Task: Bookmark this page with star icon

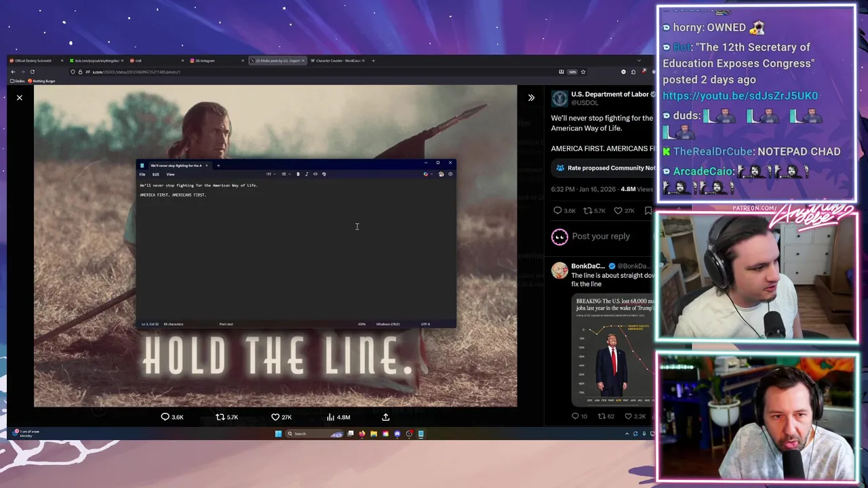Action: point(583,72)
